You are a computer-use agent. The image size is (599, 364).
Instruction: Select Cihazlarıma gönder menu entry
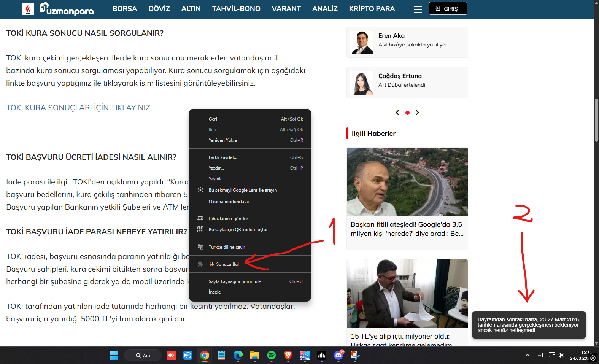250,219
